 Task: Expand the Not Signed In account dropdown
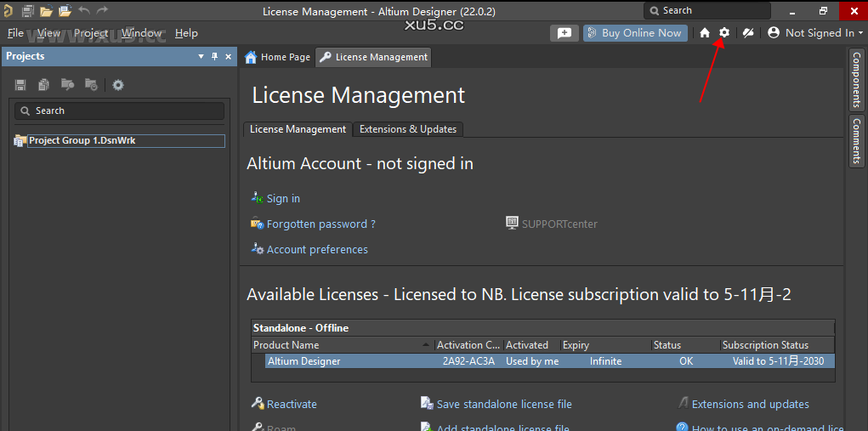click(x=814, y=32)
